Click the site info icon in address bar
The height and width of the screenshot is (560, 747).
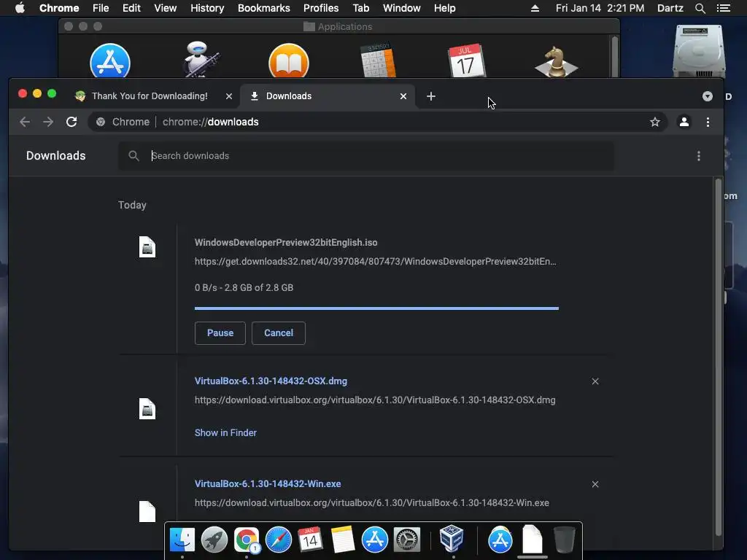(x=101, y=122)
